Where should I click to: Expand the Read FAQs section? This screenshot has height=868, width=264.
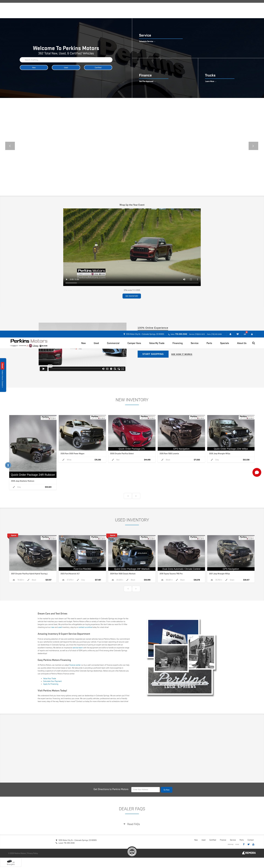tap(132, 824)
